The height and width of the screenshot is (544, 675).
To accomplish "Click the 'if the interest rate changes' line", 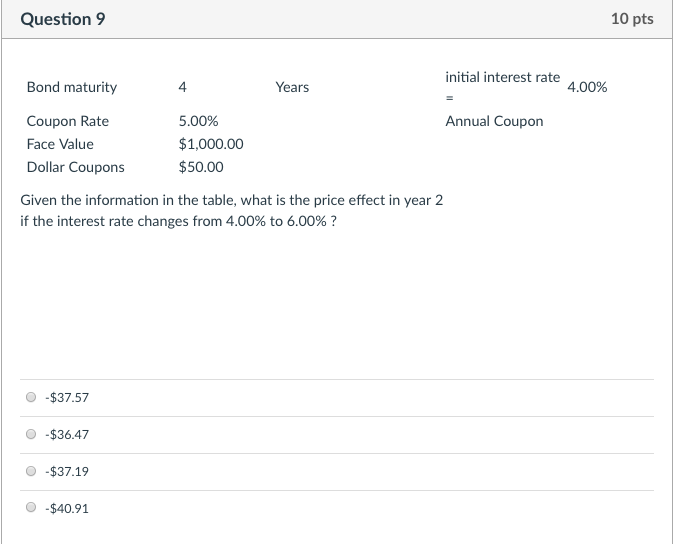I will pyautogui.click(x=178, y=221).
